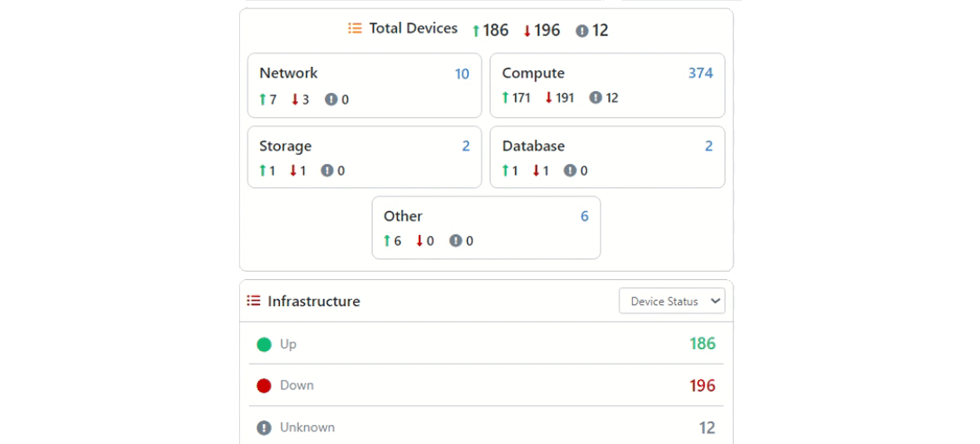Select the Storage card title
Image resolution: width=980 pixels, height=444 pixels.
(x=285, y=146)
